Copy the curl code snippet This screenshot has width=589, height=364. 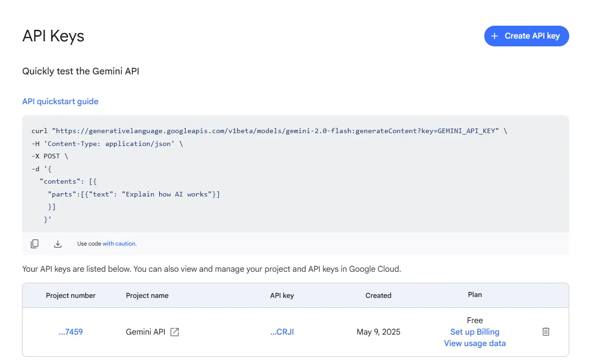(x=34, y=244)
